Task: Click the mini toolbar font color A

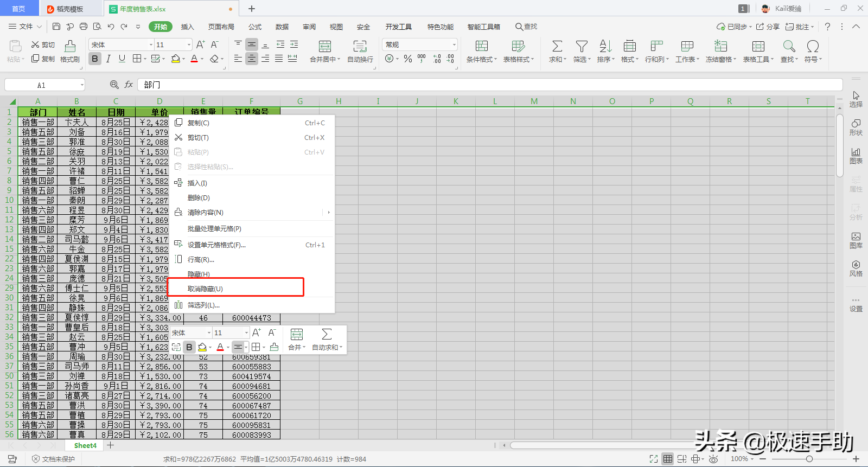Action: 220,347
